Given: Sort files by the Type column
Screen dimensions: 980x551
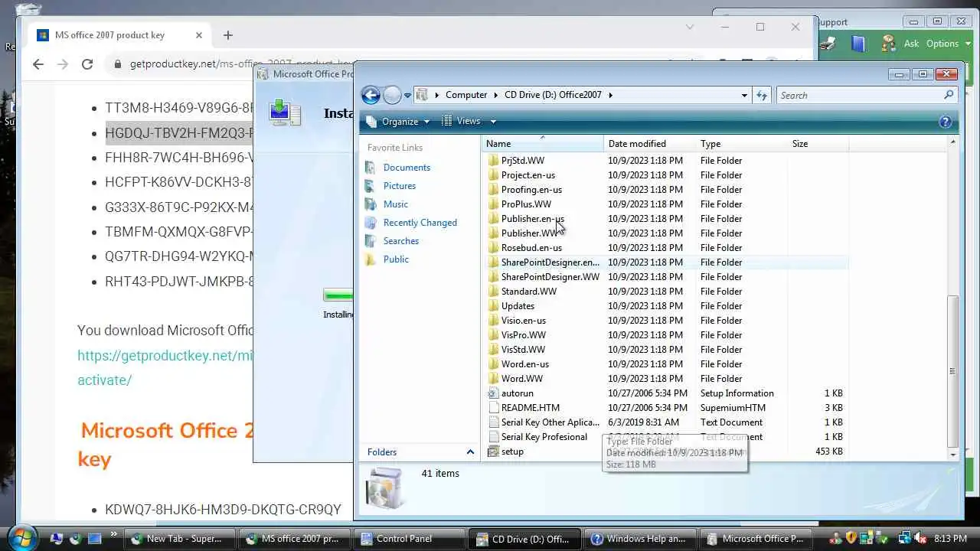Looking at the screenshot, I should click(742, 144).
